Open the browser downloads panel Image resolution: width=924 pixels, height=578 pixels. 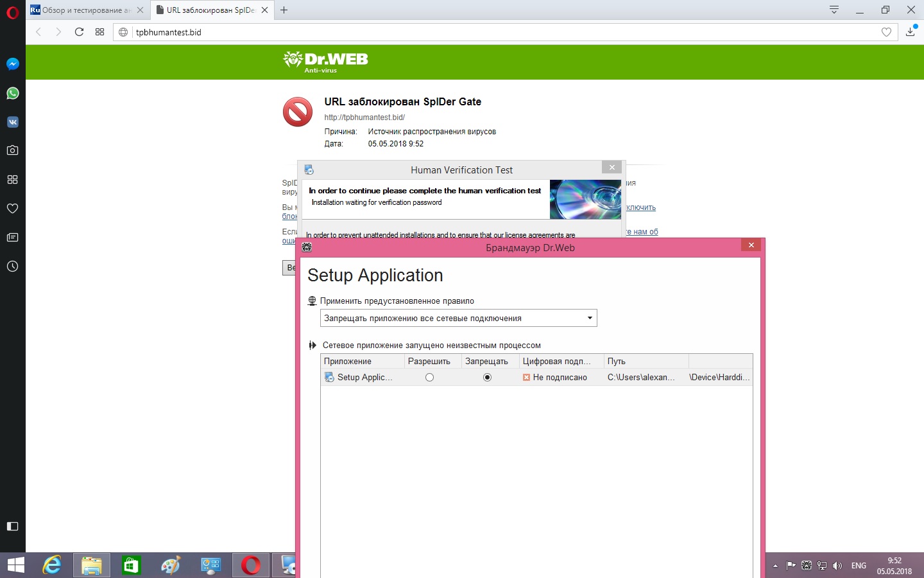(x=910, y=31)
